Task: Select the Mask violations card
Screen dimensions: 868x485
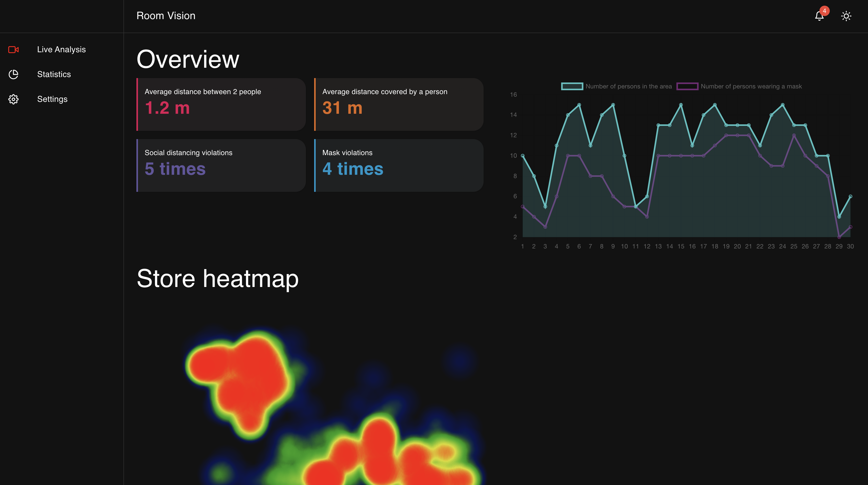Action: [399, 165]
